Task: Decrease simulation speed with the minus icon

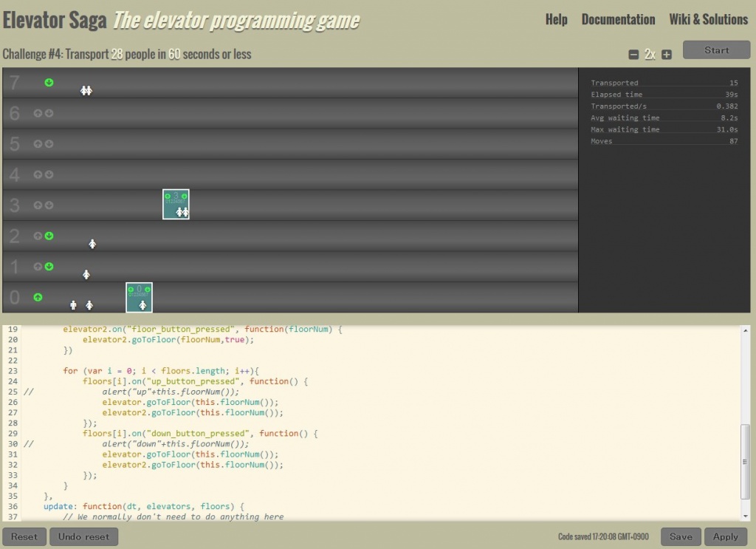Action: pyautogui.click(x=633, y=55)
